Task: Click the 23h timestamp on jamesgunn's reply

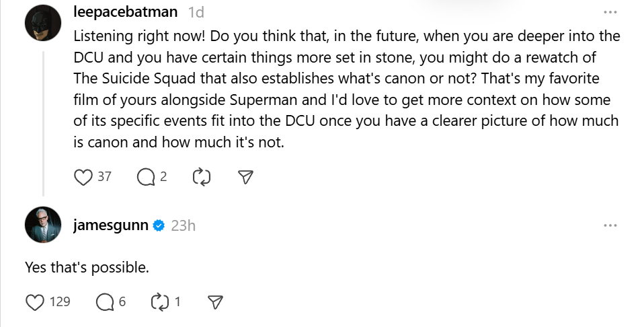Action: [183, 225]
